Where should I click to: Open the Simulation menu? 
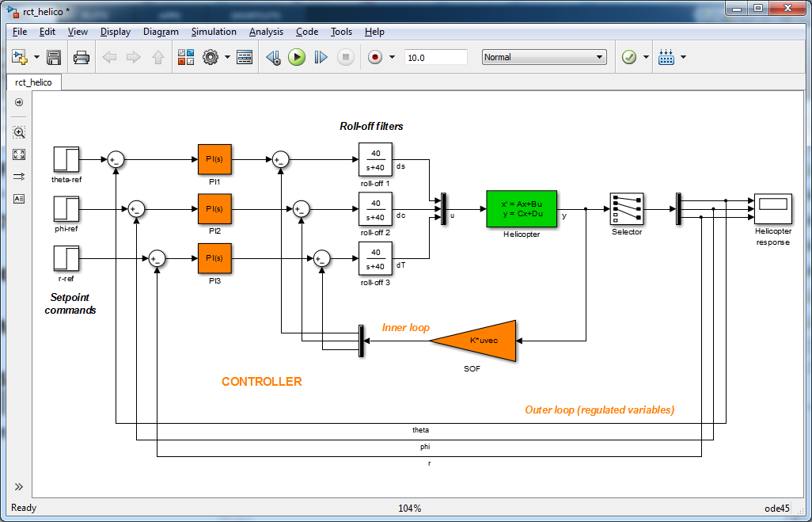click(214, 32)
